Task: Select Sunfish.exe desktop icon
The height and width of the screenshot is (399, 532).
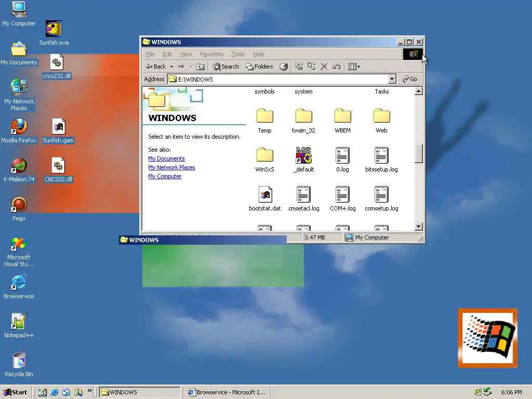Action: coord(54,33)
